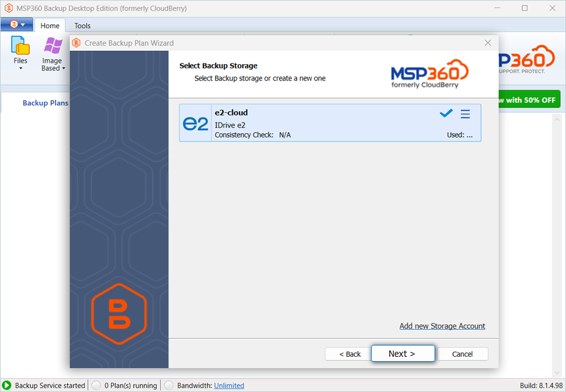Expand the Image Based dropdown arrow
The image size is (566, 392).
64,68
